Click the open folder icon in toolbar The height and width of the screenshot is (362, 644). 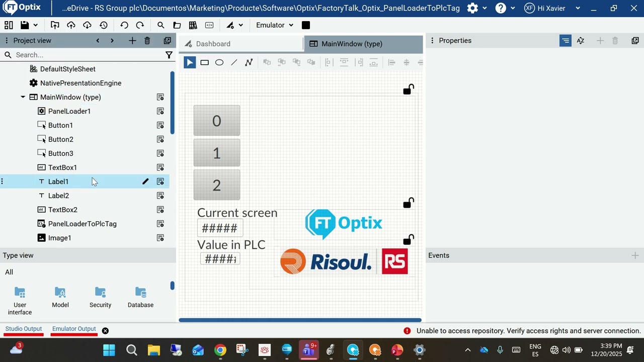coord(177,25)
